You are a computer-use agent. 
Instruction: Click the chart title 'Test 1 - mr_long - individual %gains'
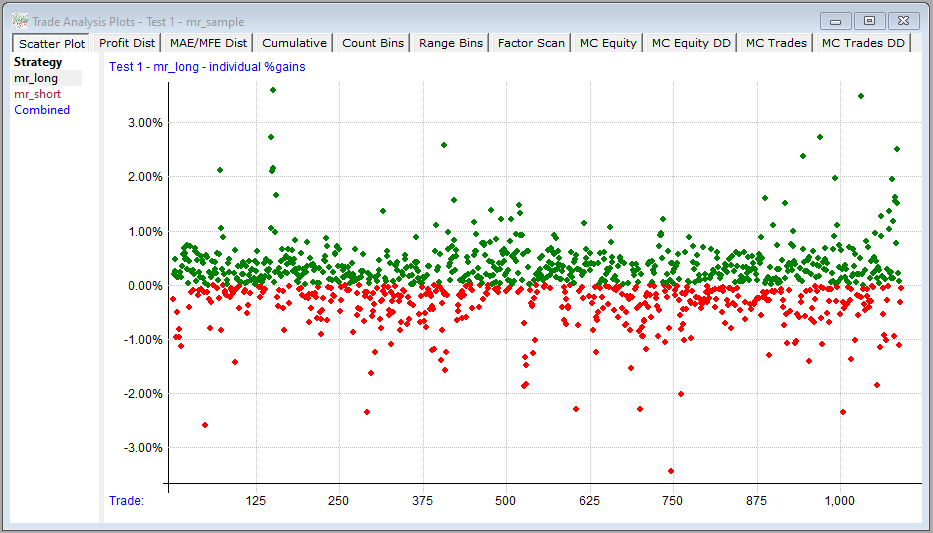point(207,67)
